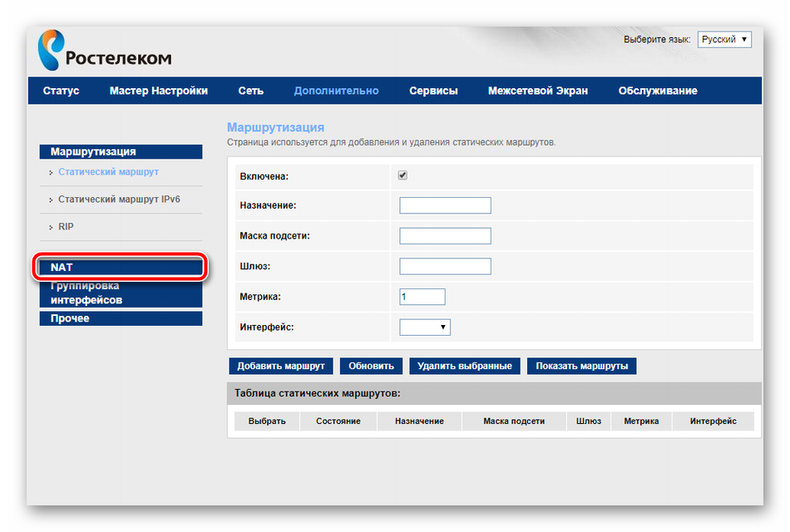Image resolution: width=790 pixels, height=532 pixels.
Task: Open the 'Обслуживание' menu
Action: coord(658,91)
